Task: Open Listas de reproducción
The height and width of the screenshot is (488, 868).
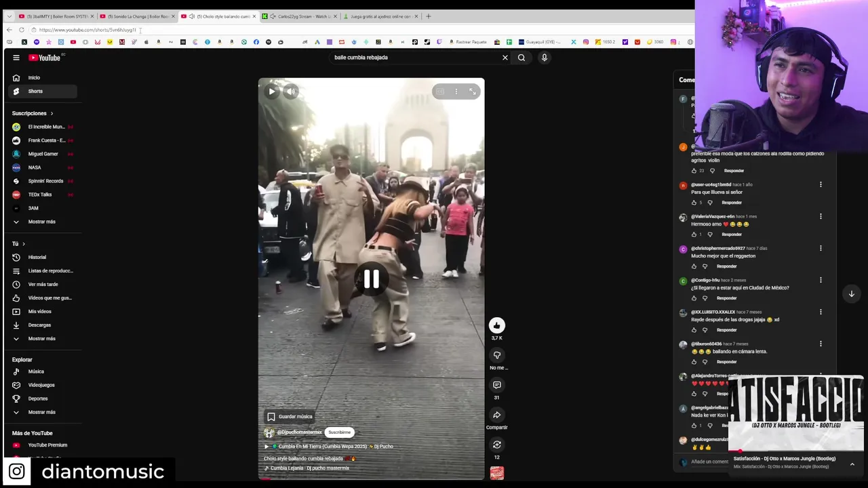Action: (x=42, y=271)
